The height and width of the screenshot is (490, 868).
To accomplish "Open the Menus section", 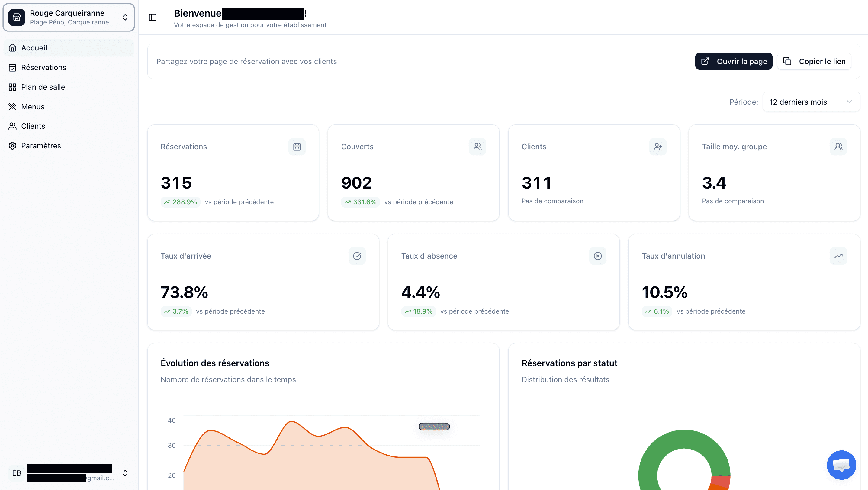I will pyautogui.click(x=33, y=107).
